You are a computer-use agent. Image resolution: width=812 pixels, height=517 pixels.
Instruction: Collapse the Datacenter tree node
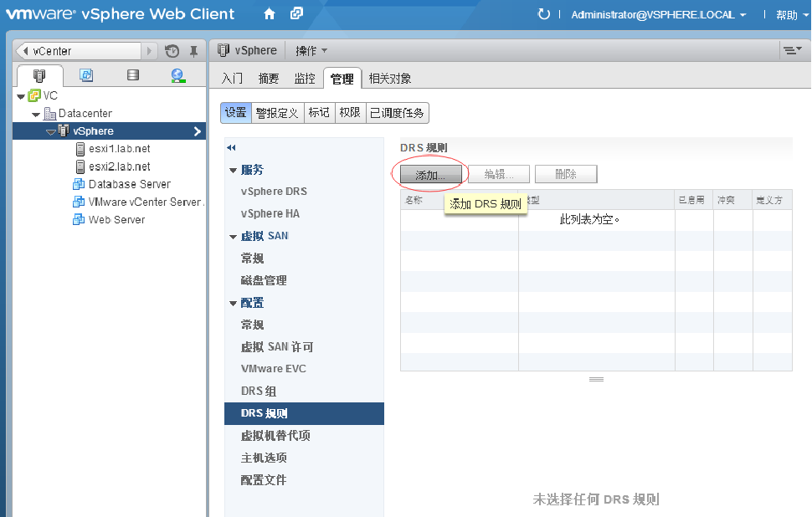tap(36, 115)
